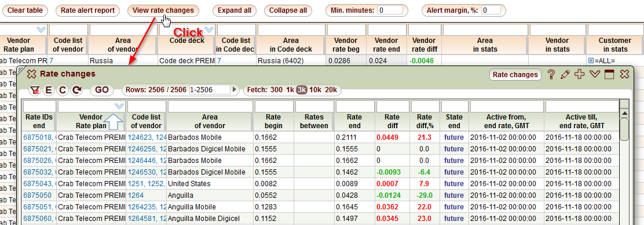Click the plus icon in window header

pyautogui.click(x=579, y=74)
